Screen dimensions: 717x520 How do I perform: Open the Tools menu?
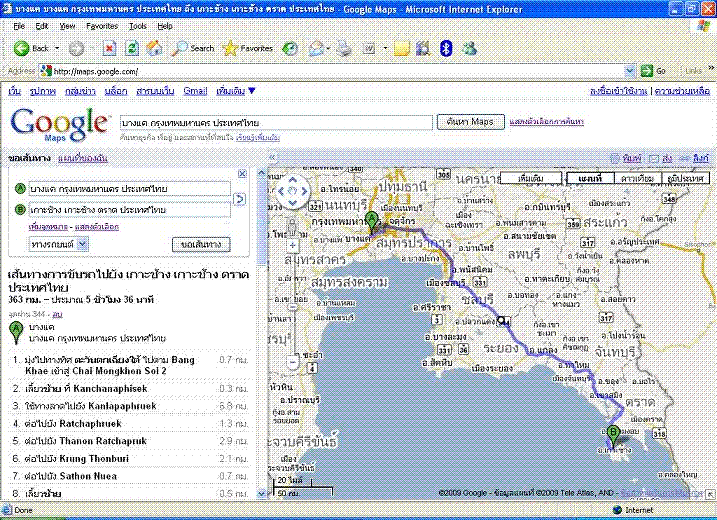(138, 25)
